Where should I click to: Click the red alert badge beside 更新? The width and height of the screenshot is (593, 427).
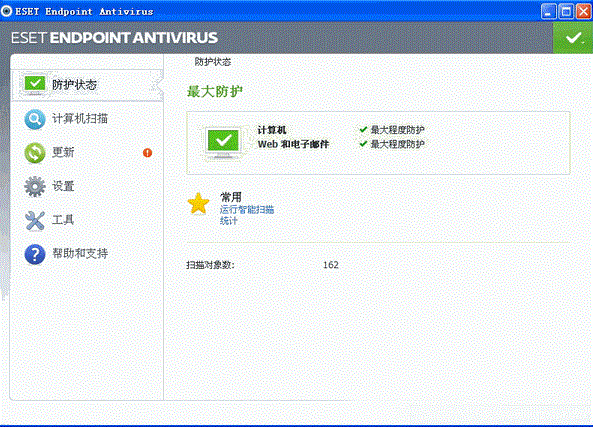pos(147,153)
